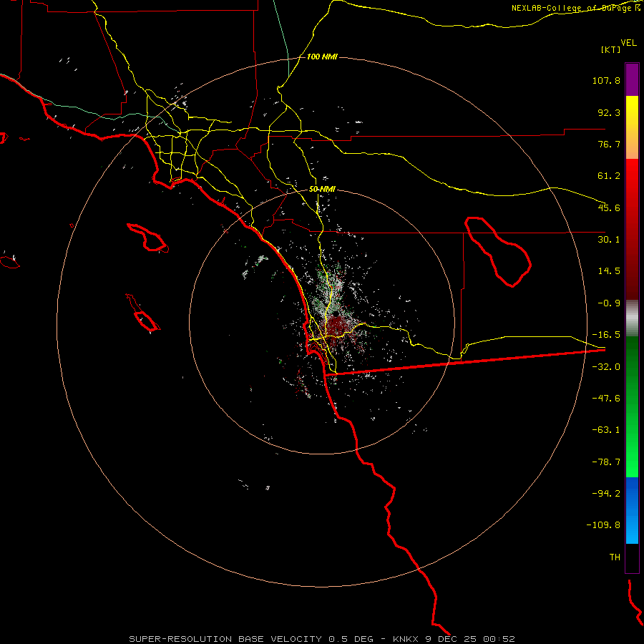Click the yellow-orange segment of velocity color bar
Screen dimensions: 644x644
click(x=632, y=127)
